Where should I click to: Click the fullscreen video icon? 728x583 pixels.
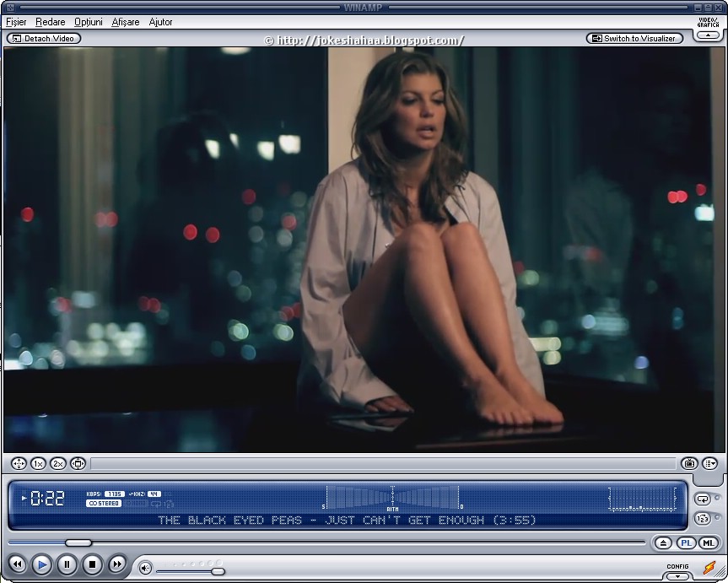pyautogui.click(x=19, y=463)
